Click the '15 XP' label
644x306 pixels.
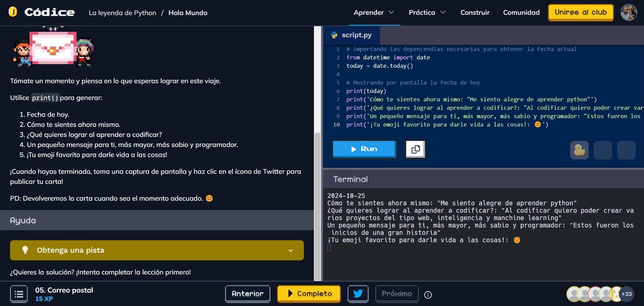pyautogui.click(x=44, y=299)
